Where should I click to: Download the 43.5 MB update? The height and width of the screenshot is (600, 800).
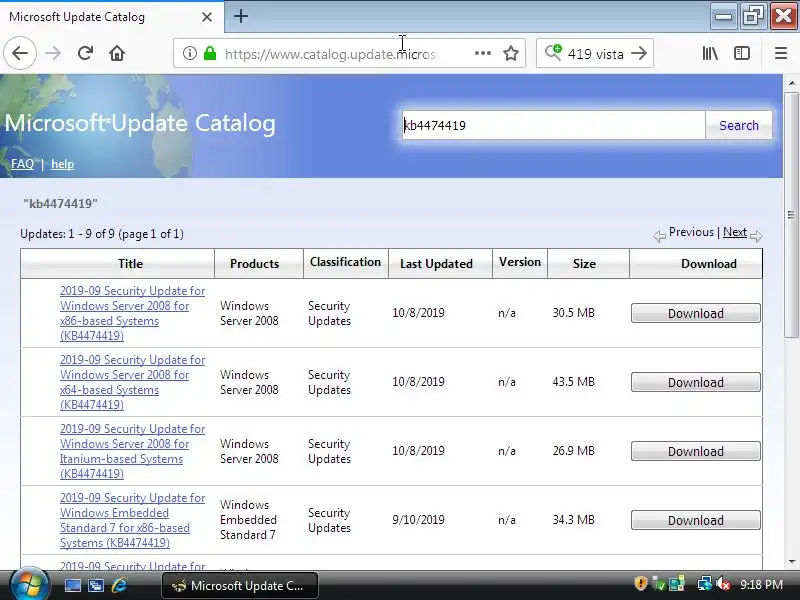coord(695,382)
